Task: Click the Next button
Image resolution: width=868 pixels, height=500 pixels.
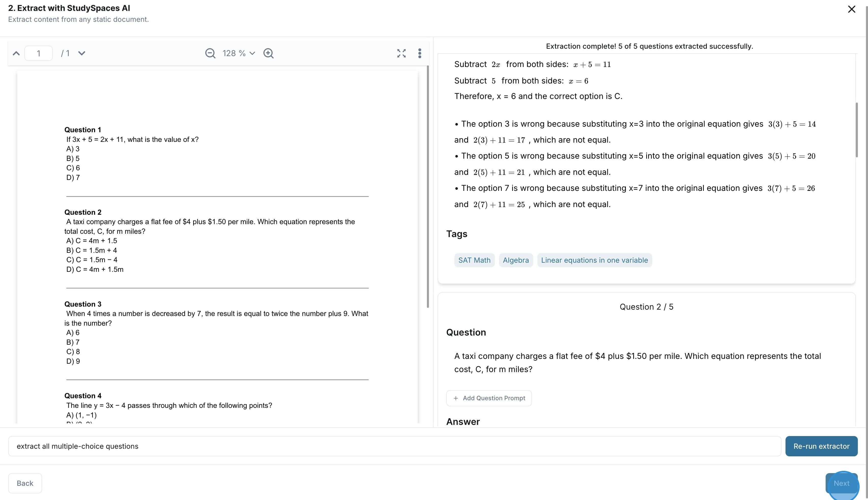Action: pyautogui.click(x=842, y=483)
